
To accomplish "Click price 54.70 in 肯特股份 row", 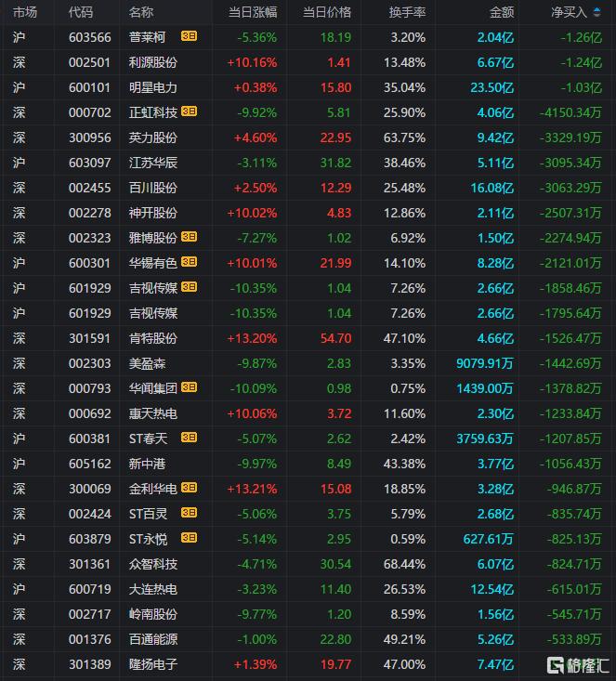I will click(335, 338).
